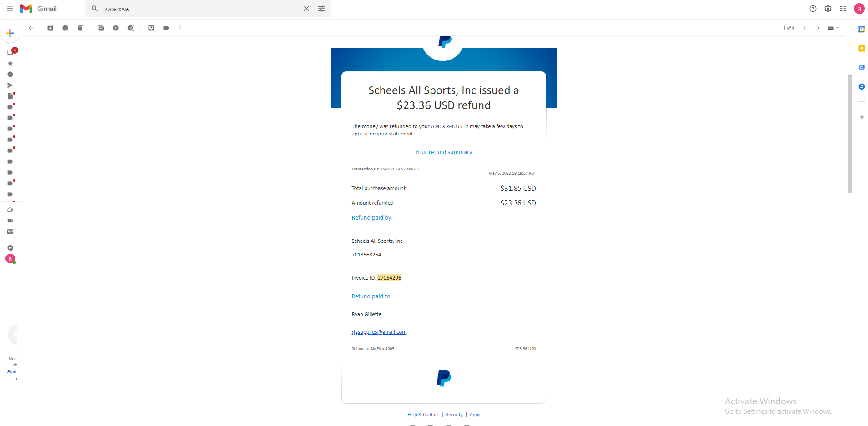Click the Amount refunded value $23.36 USD
This screenshot has height=426, width=868.
pos(518,203)
